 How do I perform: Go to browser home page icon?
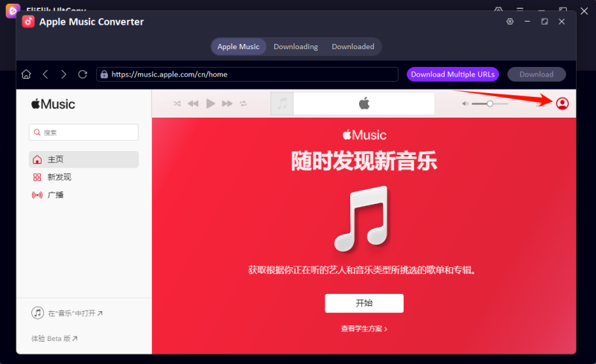(26, 74)
